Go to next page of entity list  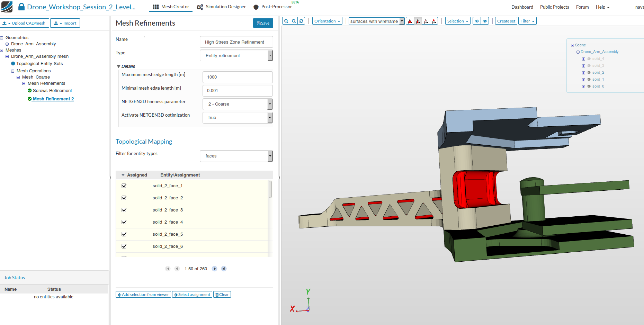click(x=214, y=269)
